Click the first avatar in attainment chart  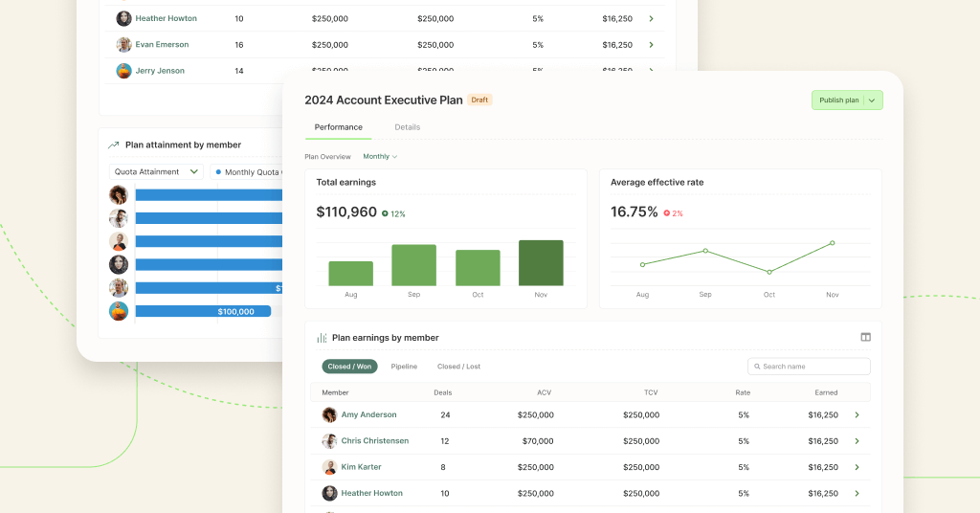(x=119, y=195)
